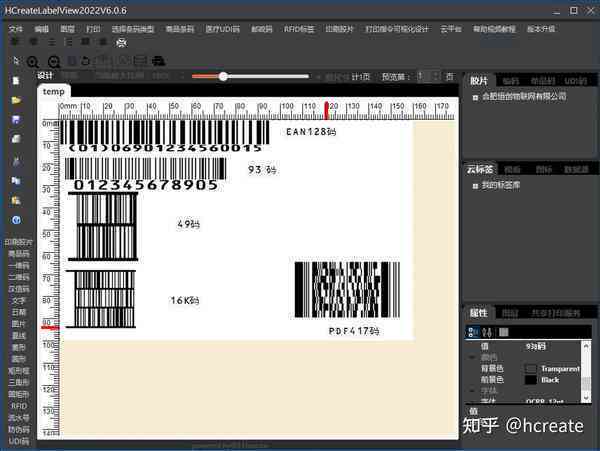600x451 pixels.
Task: Switch to the 设计 tab
Action: click(45, 76)
